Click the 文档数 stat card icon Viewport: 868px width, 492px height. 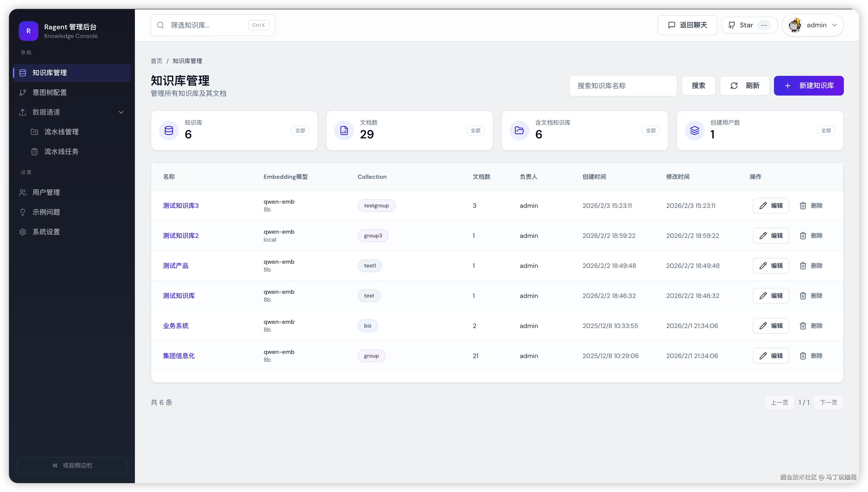click(x=344, y=131)
